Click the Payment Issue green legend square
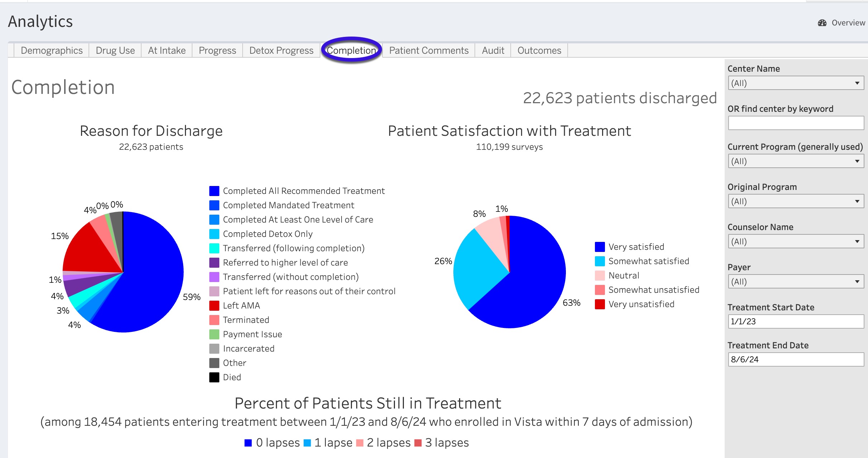868x458 pixels. coord(214,334)
